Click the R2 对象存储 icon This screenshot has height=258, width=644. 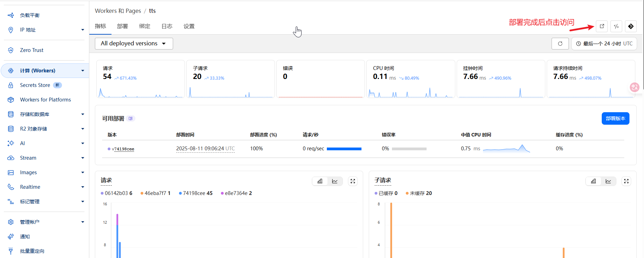pyautogui.click(x=11, y=129)
